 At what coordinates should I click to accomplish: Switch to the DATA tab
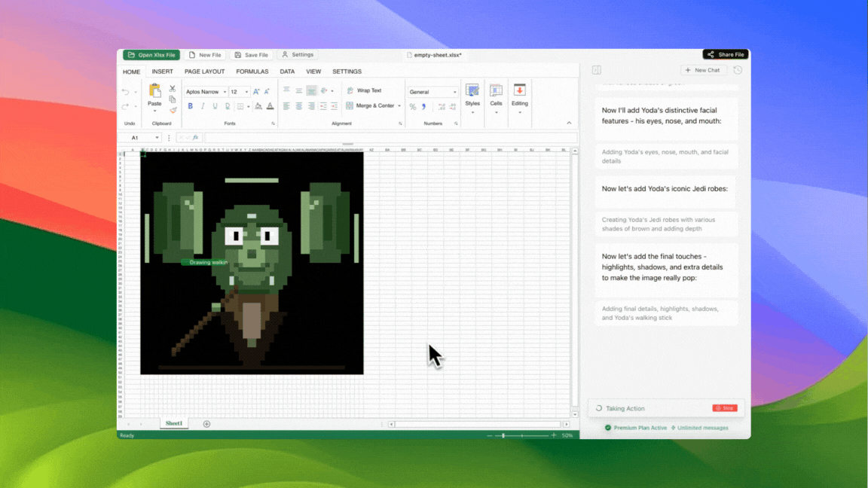(287, 72)
